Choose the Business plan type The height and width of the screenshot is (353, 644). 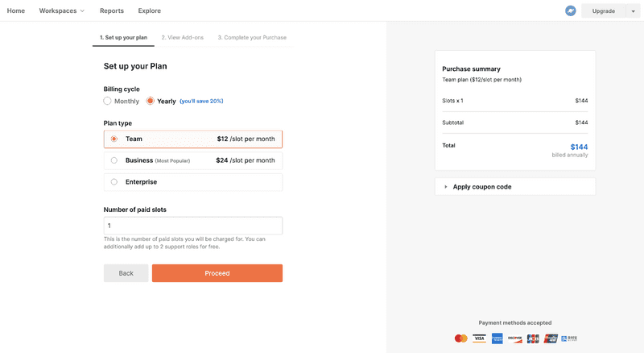click(x=193, y=160)
